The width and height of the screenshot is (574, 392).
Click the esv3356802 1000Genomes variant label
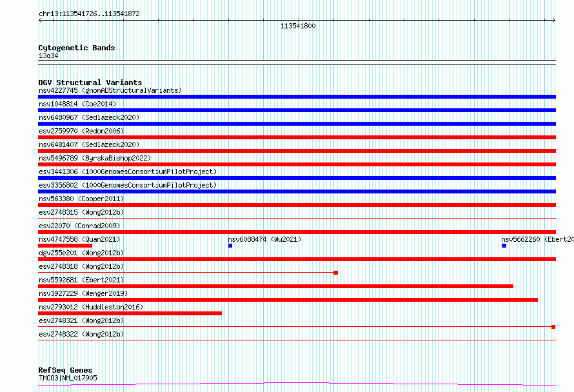coord(128,185)
